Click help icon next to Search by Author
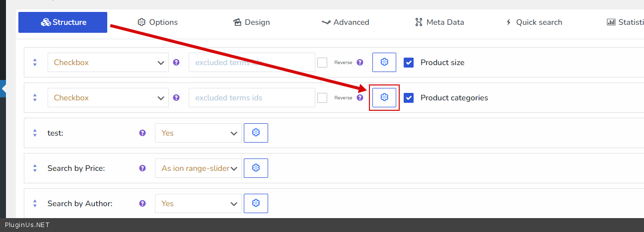Image resolution: width=644 pixels, height=232 pixels. 143,203
